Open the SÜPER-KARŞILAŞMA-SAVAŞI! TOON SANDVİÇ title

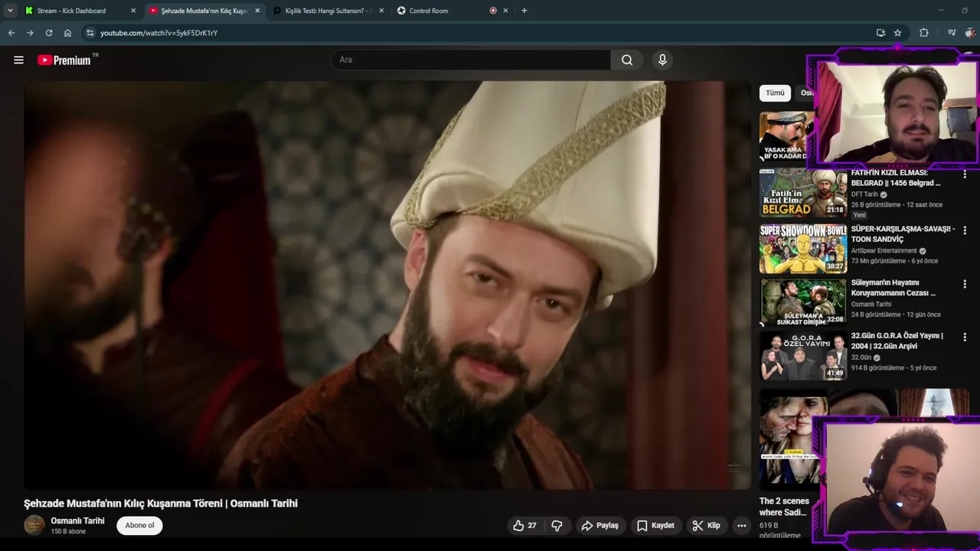coord(903,234)
